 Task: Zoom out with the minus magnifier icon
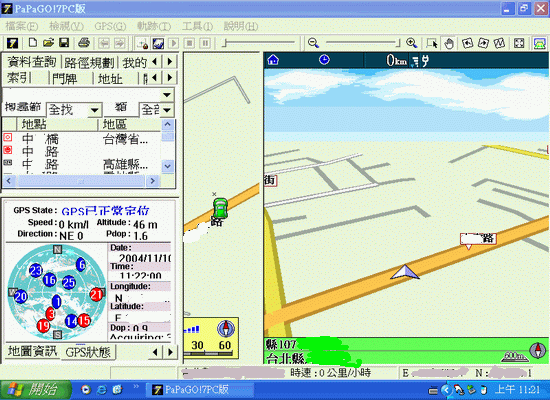pos(313,43)
